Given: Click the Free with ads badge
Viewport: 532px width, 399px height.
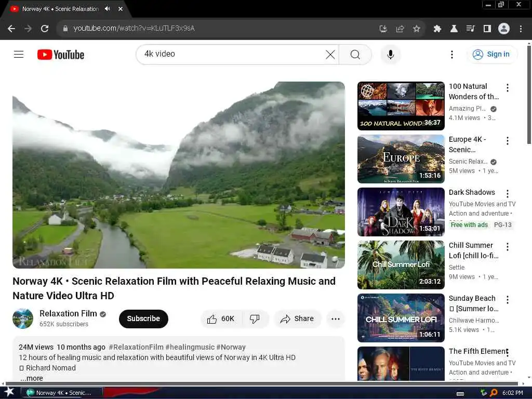Looking at the screenshot, I should coord(469,224).
